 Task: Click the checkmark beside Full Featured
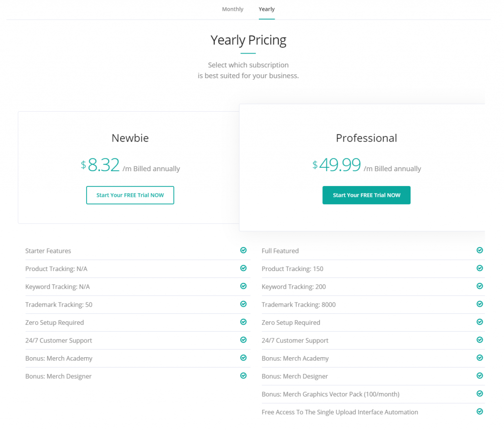(480, 250)
